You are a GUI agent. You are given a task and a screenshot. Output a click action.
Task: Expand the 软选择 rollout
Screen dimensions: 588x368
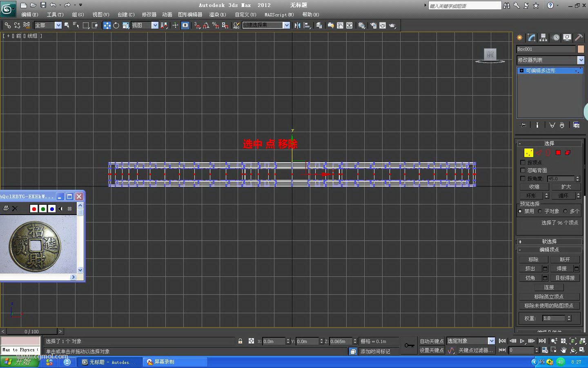[549, 242]
